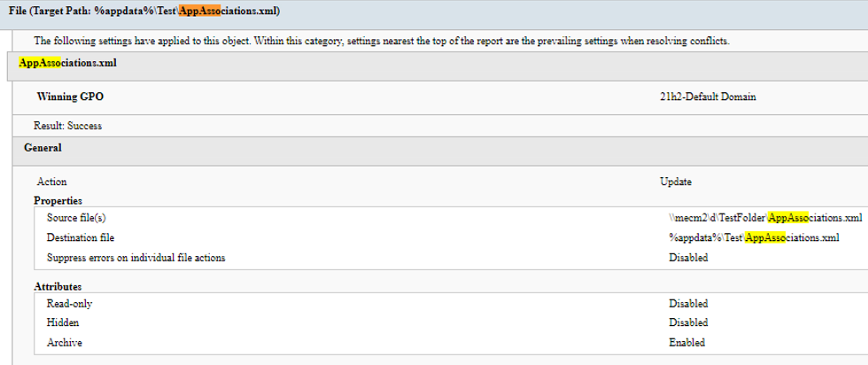Click the Hidden attribute label
Image resolution: width=868 pixels, height=365 pixels.
coord(63,323)
